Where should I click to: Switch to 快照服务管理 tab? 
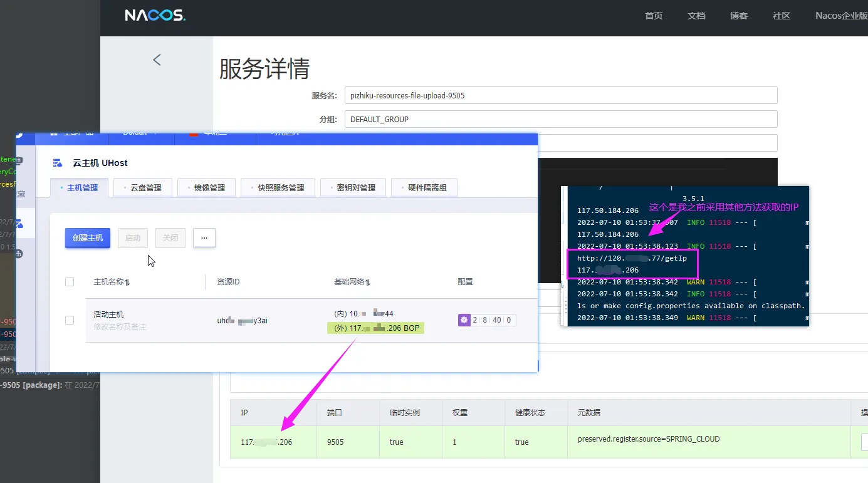point(278,187)
